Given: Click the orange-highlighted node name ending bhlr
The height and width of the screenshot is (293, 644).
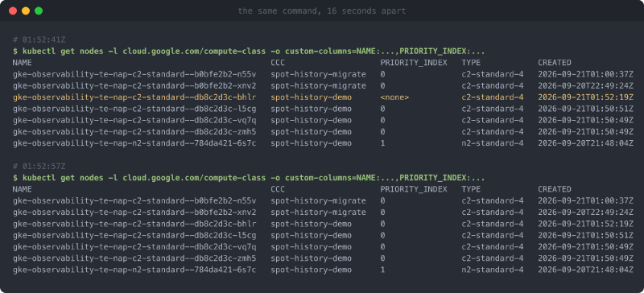Looking at the screenshot, I should coord(134,97).
